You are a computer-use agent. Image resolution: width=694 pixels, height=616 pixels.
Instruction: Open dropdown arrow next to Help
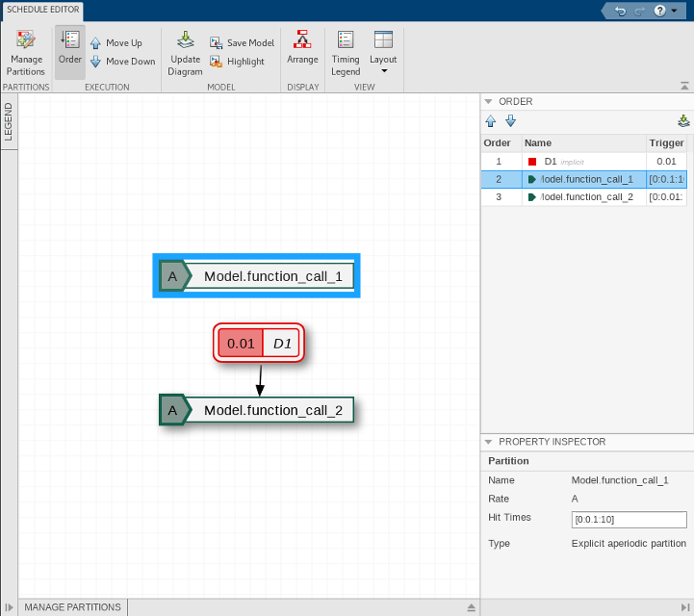674,11
